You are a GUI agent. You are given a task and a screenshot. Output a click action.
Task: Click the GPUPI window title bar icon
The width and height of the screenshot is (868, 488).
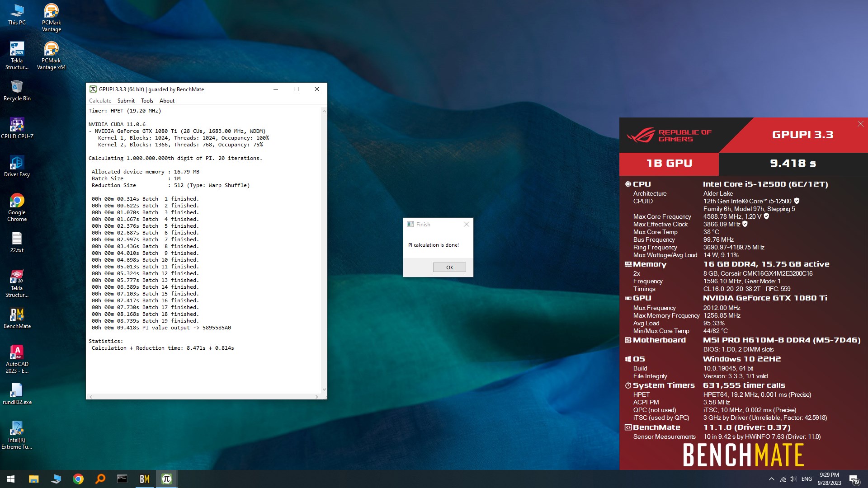pos(93,89)
